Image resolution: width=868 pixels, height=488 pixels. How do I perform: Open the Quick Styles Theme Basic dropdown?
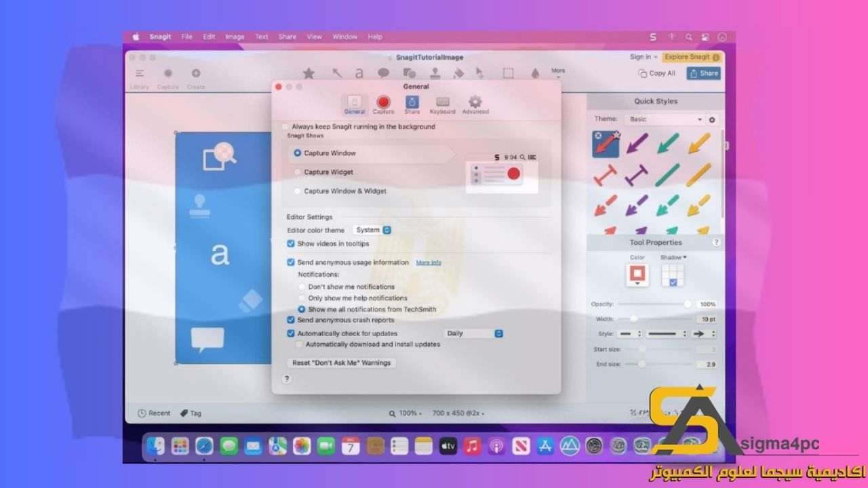tap(666, 119)
